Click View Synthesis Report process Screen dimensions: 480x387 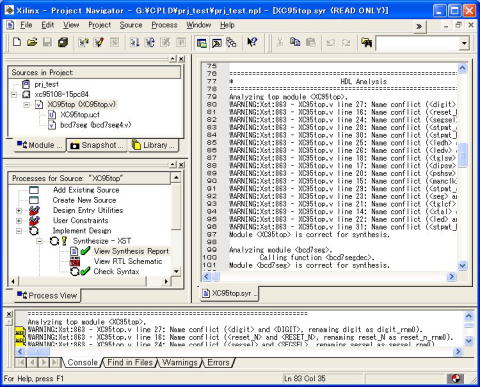(131, 251)
